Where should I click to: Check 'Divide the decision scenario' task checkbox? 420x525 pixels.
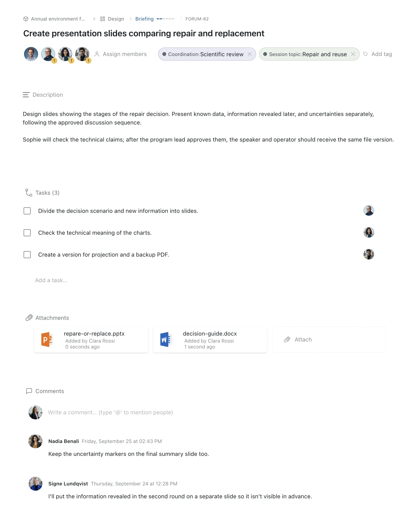pyautogui.click(x=27, y=211)
